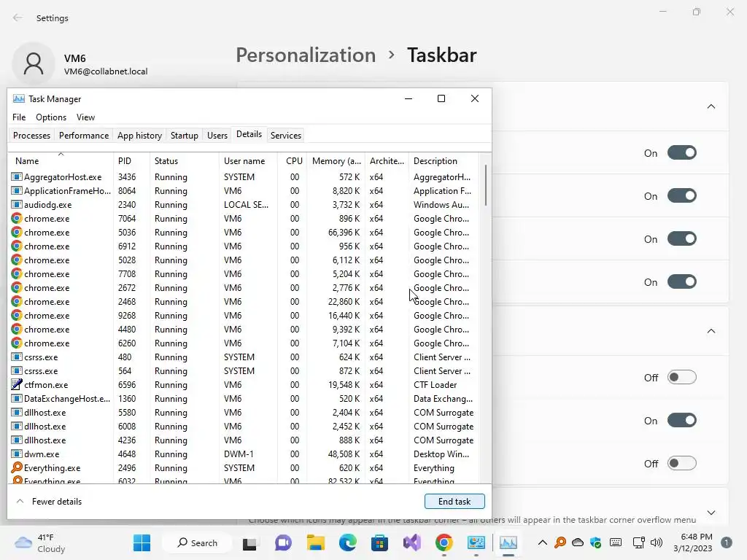Turn on the upper Off toggle in Settings

[x=682, y=377]
